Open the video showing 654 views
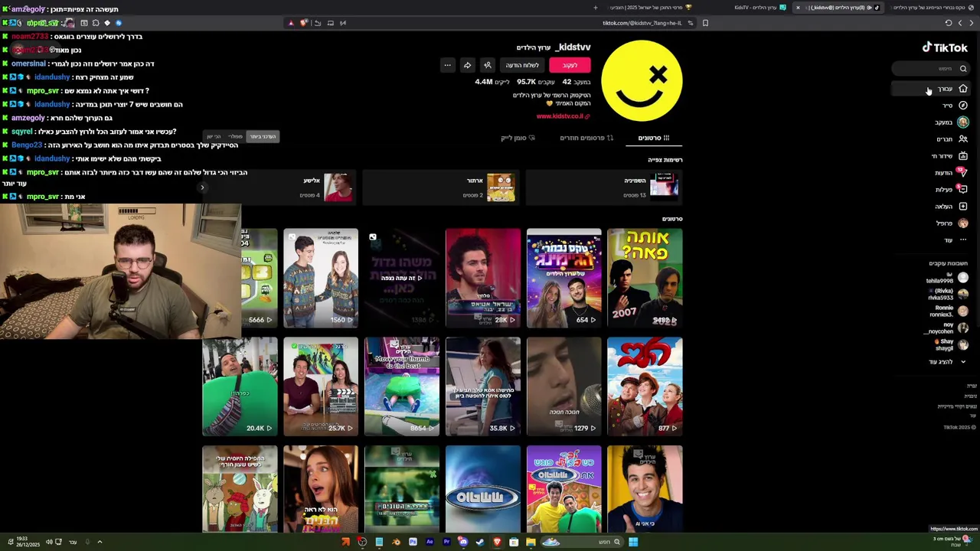This screenshot has height=551, width=980. click(563, 278)
